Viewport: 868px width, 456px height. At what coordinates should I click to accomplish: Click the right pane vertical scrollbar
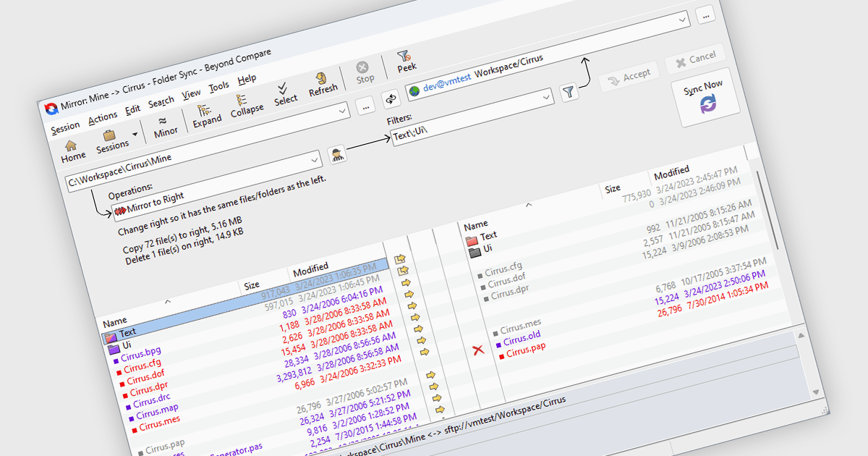click(x=767, y=211)
